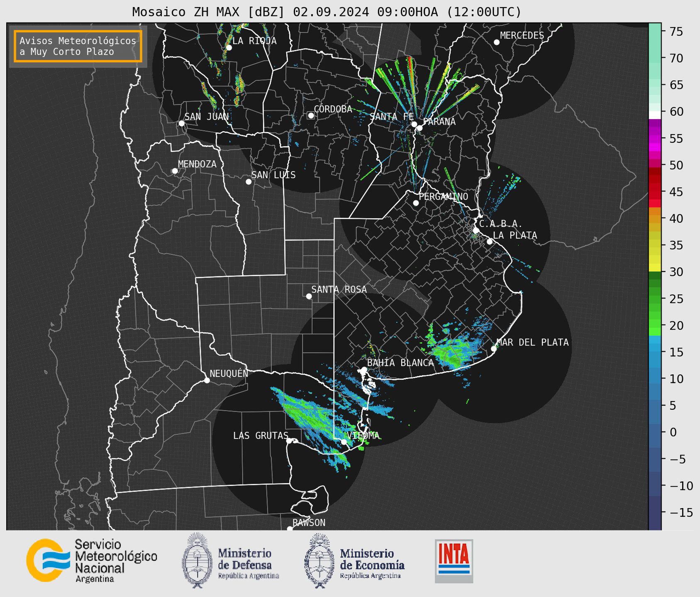Click the Mar del Plata marker dot

point(494,349)
